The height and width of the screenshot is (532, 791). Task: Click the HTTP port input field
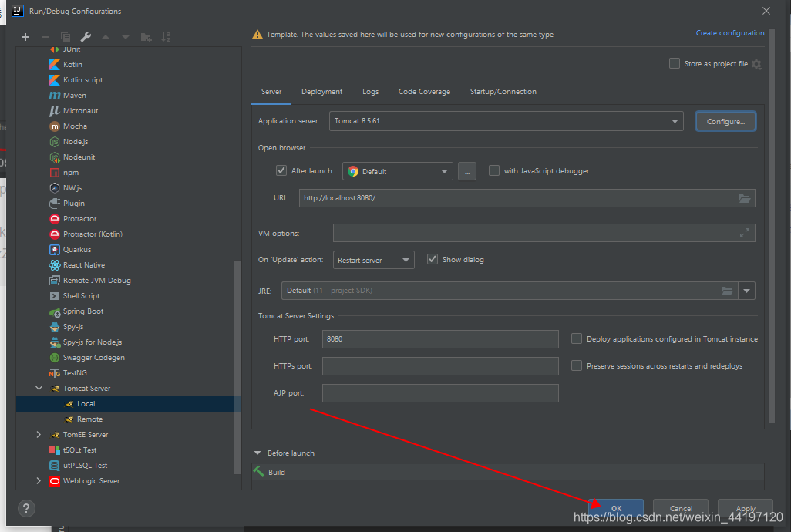[x=439, y=339]
